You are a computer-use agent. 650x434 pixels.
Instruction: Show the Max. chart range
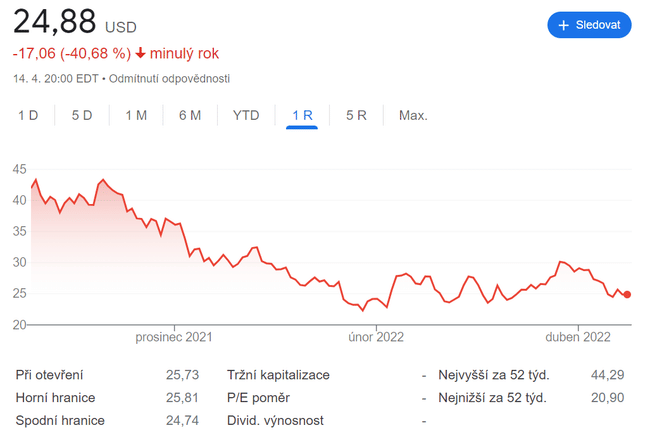click(x=413, y=115)
